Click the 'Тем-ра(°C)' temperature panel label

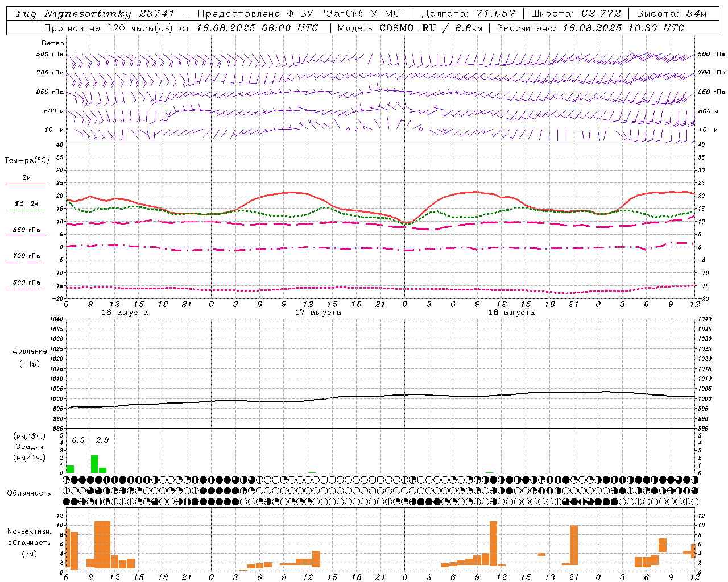[27, 161]
